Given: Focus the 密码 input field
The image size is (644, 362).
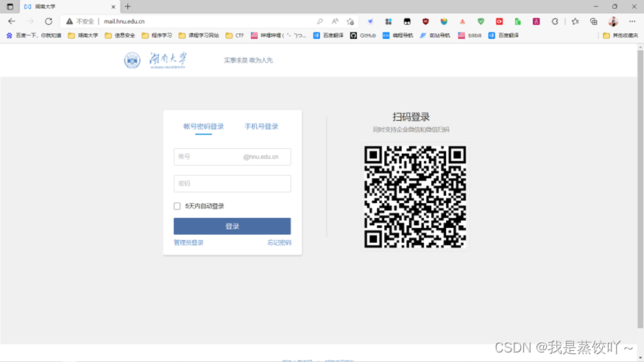Looking at the screenshot, I should tap(232, 183).
